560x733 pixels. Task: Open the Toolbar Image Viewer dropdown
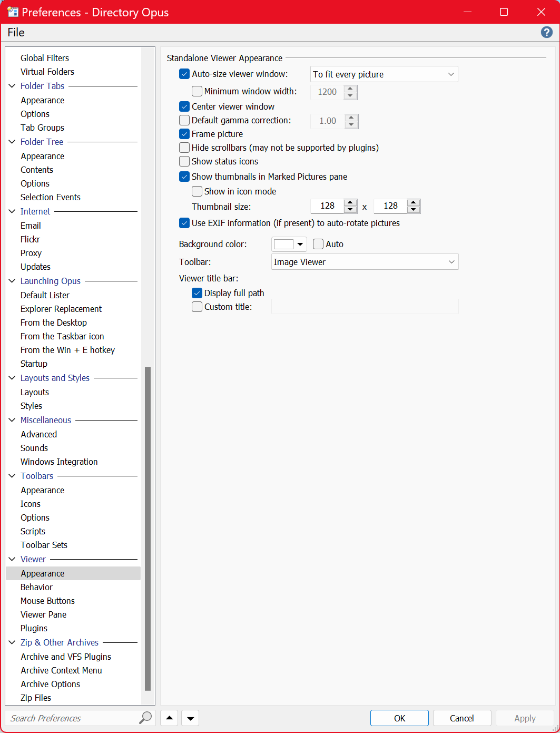pos(365,262)
